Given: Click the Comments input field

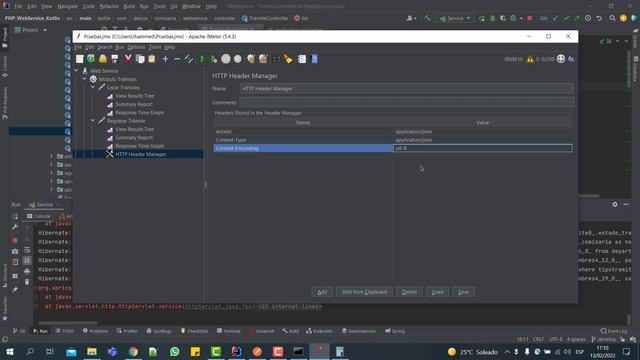Looking at the screenshot, I should point(407,102).
